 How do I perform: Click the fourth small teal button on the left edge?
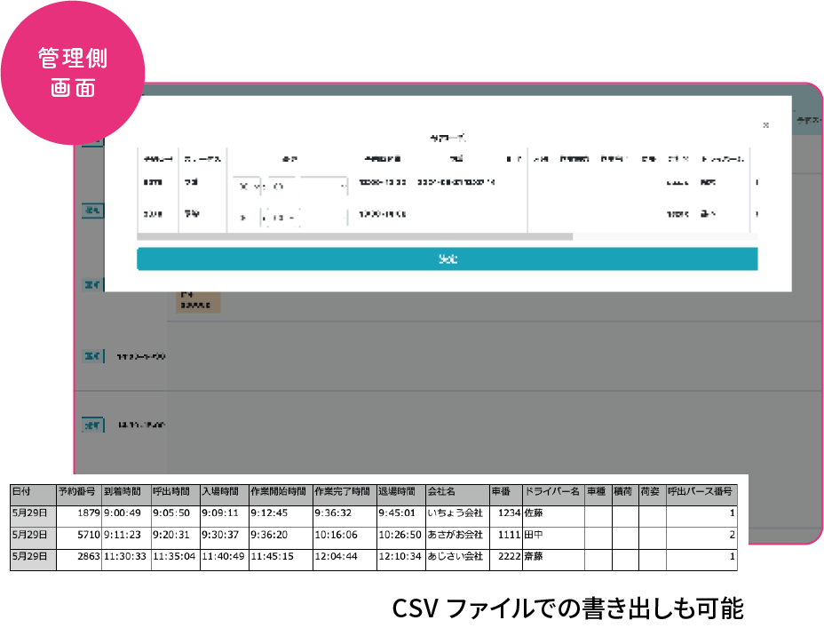click(x=91, y=356)
